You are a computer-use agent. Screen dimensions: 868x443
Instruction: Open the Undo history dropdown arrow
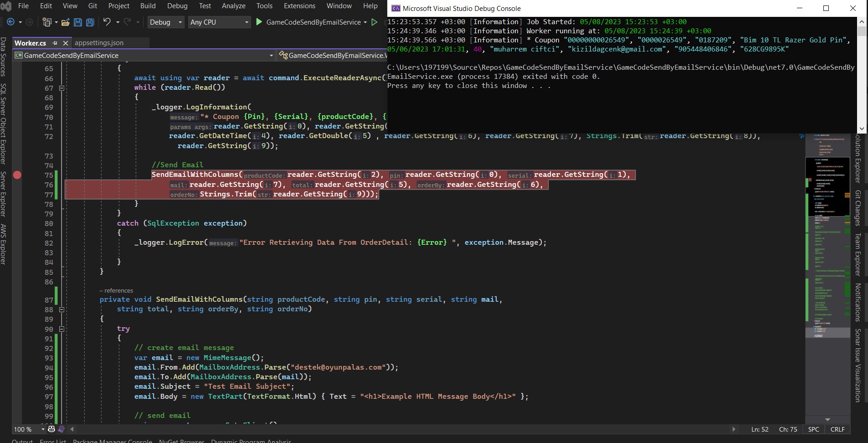tap(118, 22)
